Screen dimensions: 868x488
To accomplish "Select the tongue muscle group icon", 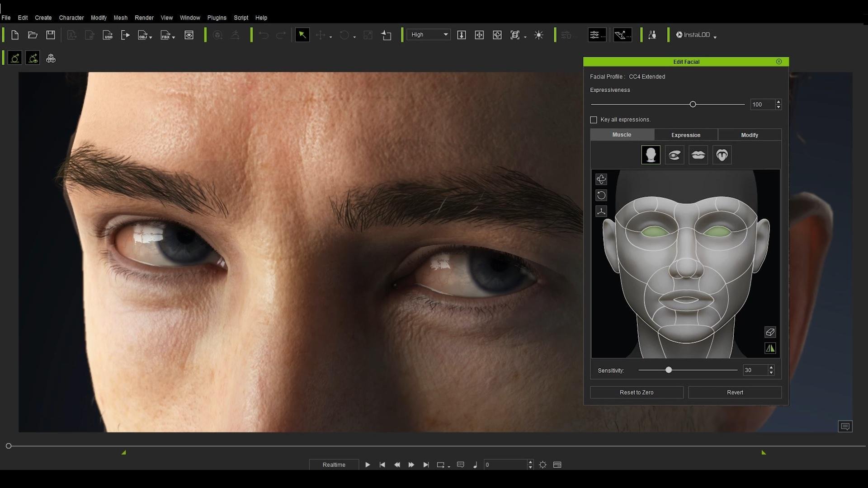I will pyautogui.click(x=722, y=155).
